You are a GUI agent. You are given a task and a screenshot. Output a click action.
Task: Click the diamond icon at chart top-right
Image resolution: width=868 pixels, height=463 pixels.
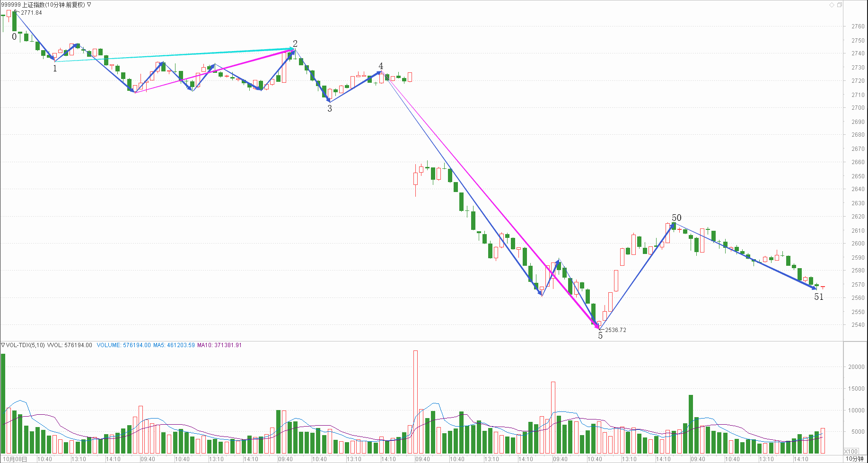pyautogui.click(x=832, y=5)
